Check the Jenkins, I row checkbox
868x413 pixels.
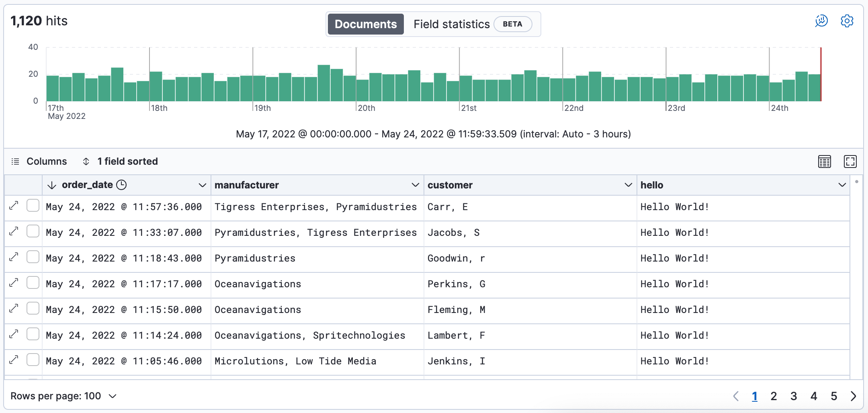click(x=33, y=360)
